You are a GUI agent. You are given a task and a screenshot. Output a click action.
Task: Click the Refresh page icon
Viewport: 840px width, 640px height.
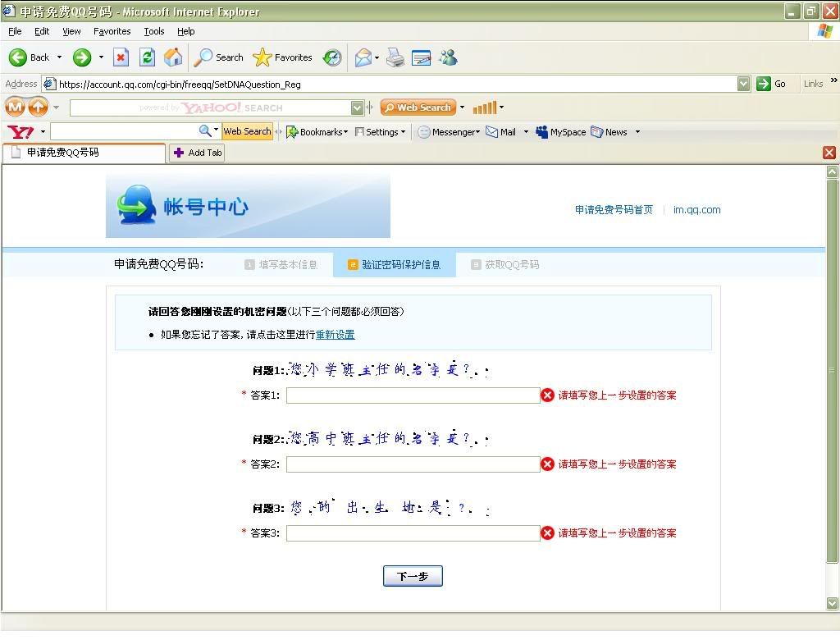(x=147, y=57)
